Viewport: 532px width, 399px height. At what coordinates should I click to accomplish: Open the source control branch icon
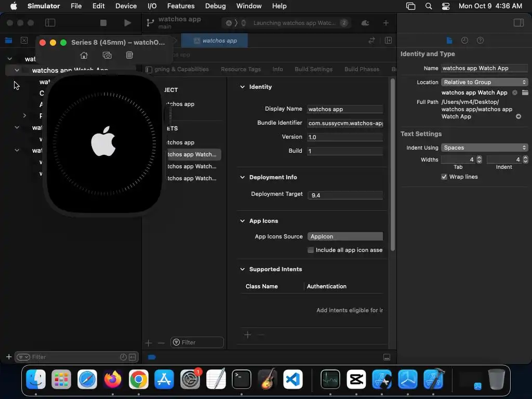click(150, 23)
